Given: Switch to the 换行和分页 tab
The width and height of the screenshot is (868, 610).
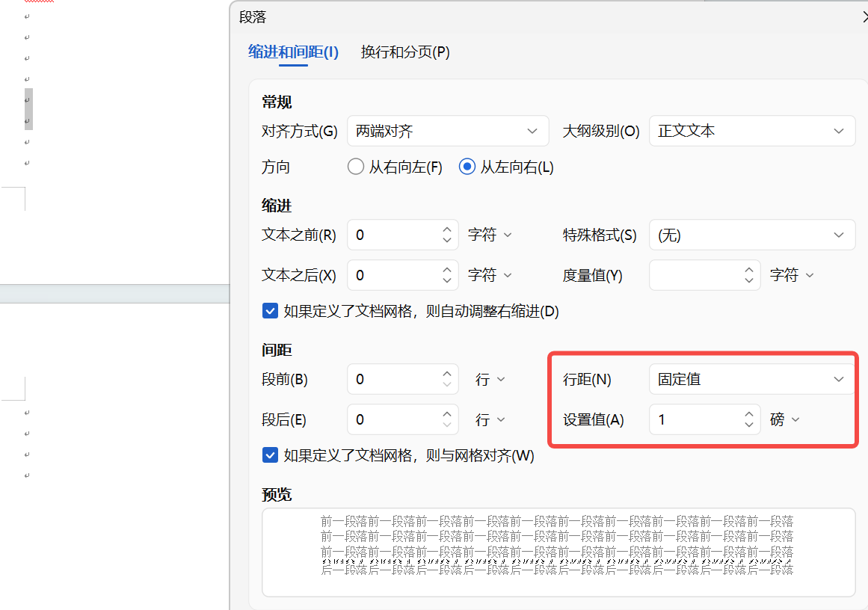Looking at the screenshot, I should (x=405, y=52).
